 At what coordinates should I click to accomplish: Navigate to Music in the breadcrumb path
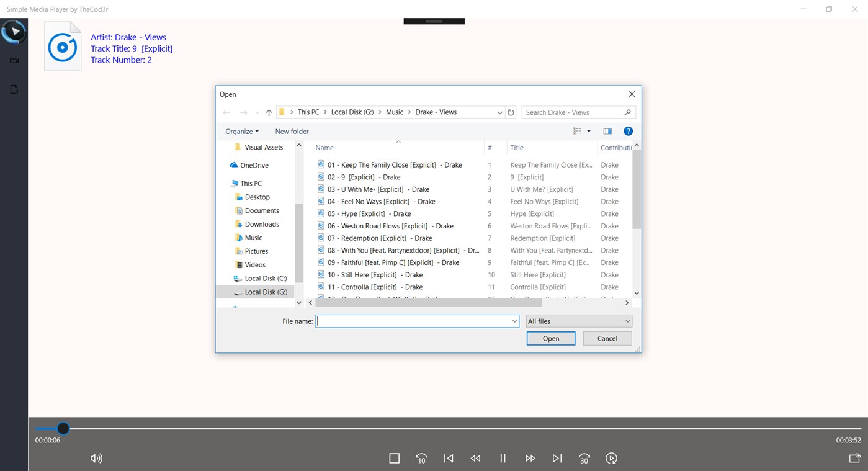(x=395, y=112)
